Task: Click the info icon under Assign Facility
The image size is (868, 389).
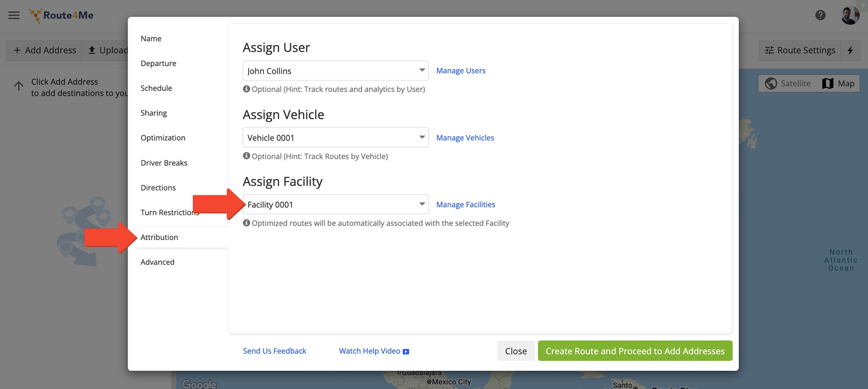Action: point(246,223)
